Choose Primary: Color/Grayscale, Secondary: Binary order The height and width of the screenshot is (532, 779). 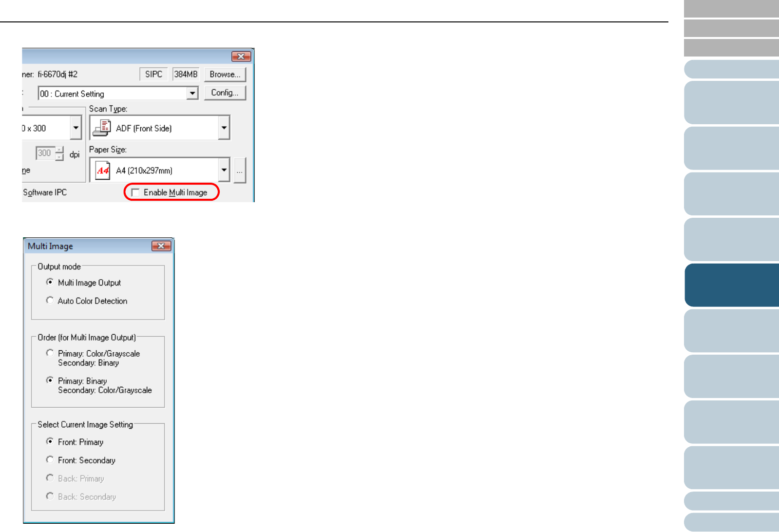(x=50, y=353)
